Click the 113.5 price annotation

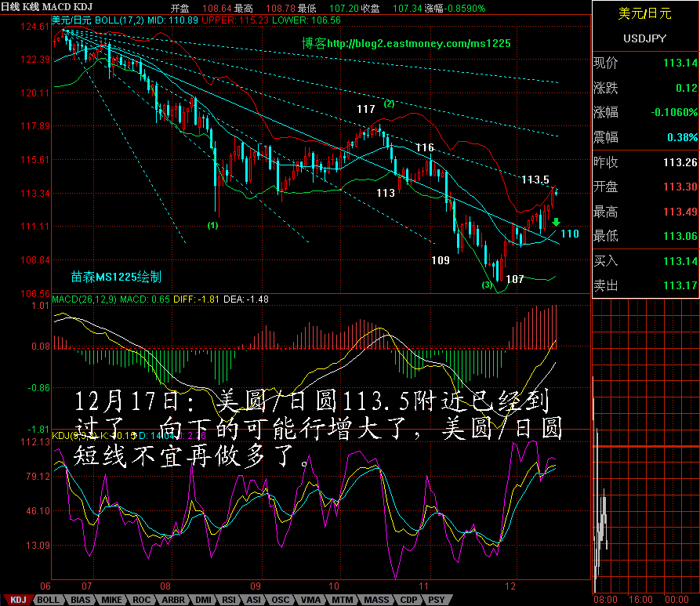(535, 180)
